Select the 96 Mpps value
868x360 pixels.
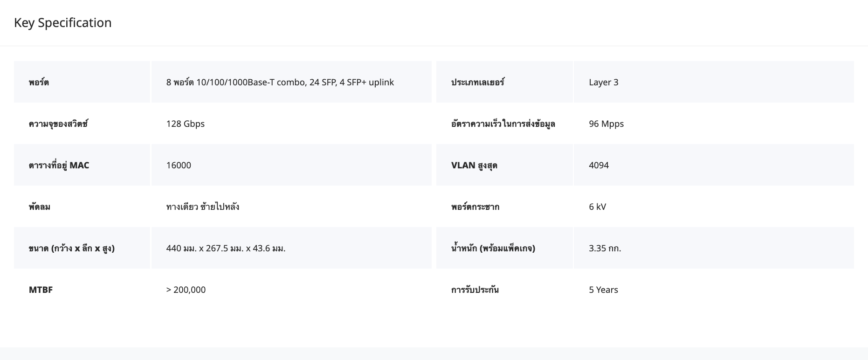(606, 124)
